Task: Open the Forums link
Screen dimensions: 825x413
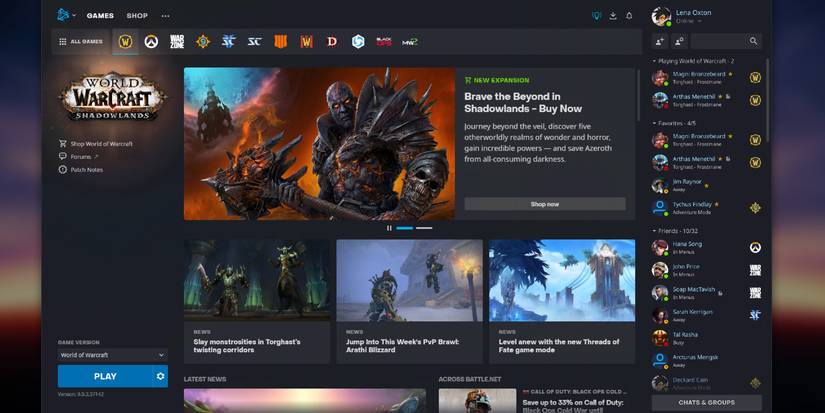Action: pyautogui.click(x=79, y=157)
